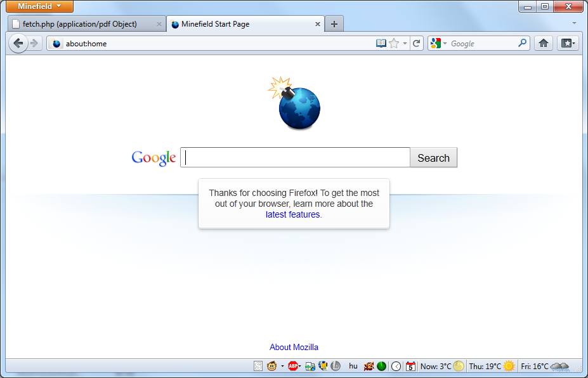Image resolution: width=588 pixels, height=378 pixels.
Task: Click the clock icon in status bar
Action: tap(396, 367)
